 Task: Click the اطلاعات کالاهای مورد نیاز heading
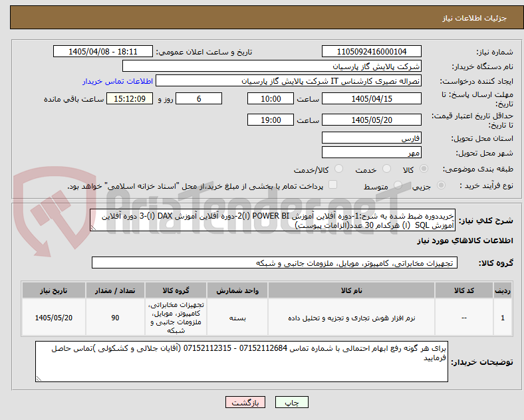[465, 241]
